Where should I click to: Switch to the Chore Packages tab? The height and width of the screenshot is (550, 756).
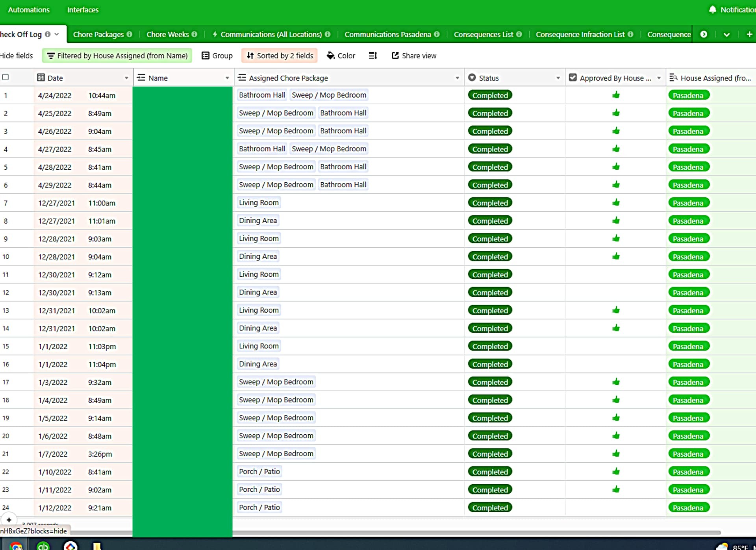[x=98, y=34]
